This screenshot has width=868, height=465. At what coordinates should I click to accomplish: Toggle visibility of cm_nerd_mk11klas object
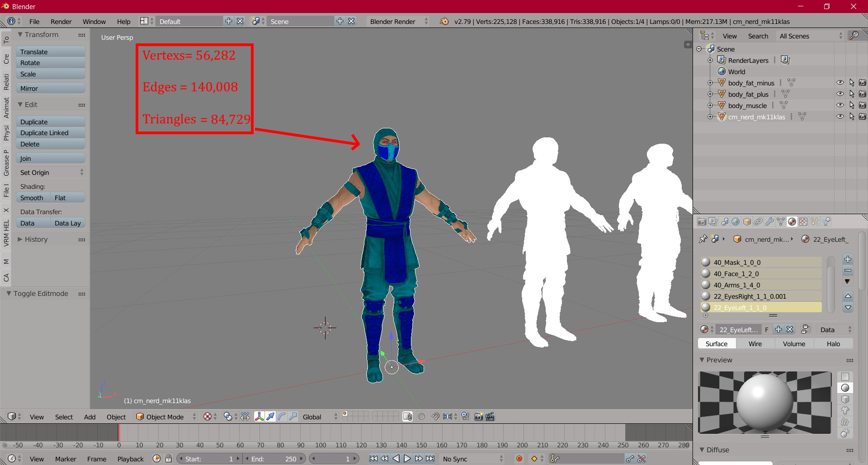click(840, 117)
